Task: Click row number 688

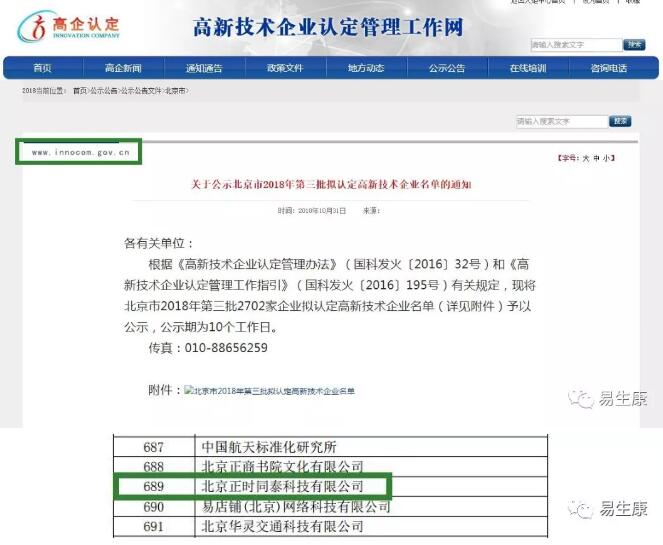Action: [153, 467]
